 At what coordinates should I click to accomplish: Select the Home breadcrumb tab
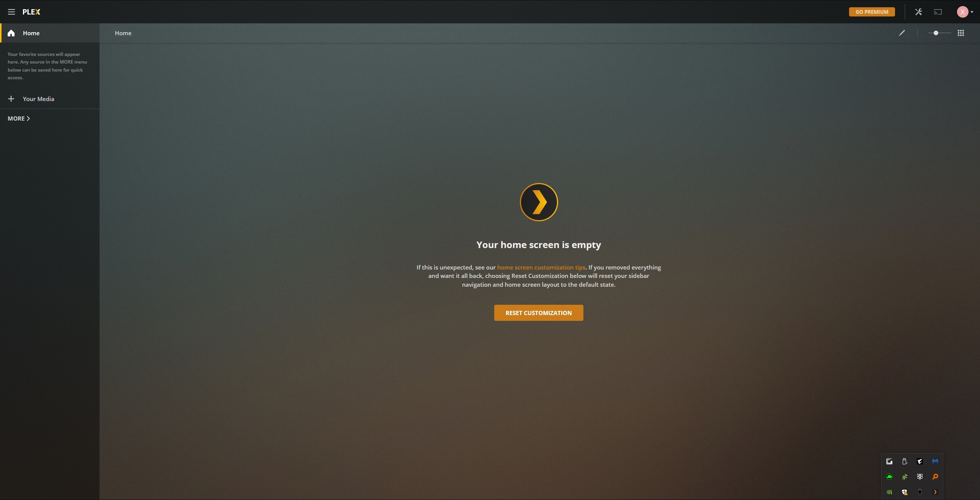(123, 33)
